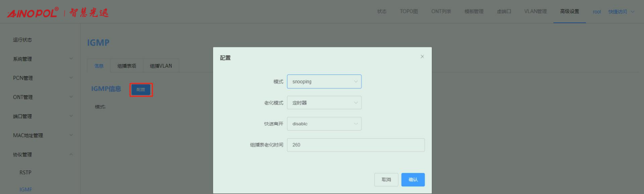Open the 状态 top menu

point(381,12)
